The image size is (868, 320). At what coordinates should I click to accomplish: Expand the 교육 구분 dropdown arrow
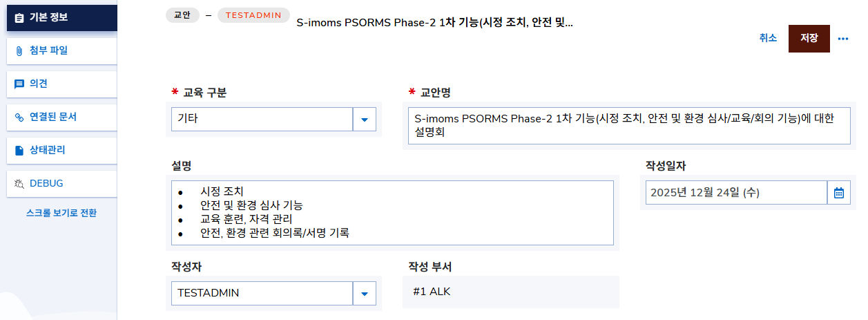click(364, 119)
